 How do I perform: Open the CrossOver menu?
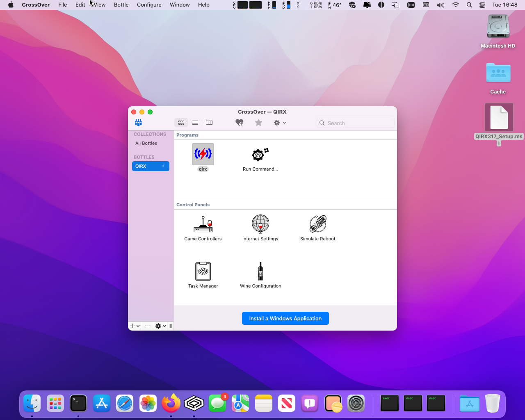36,5
